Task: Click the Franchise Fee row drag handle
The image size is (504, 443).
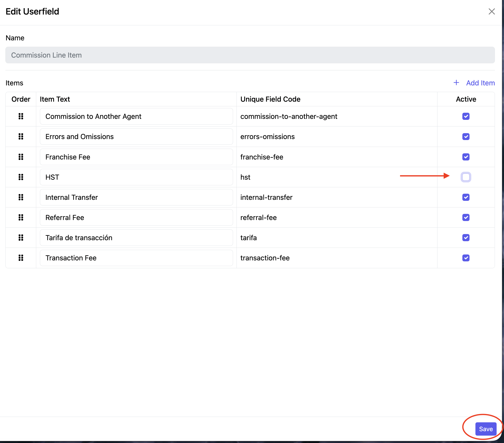Action: point(21,157)
